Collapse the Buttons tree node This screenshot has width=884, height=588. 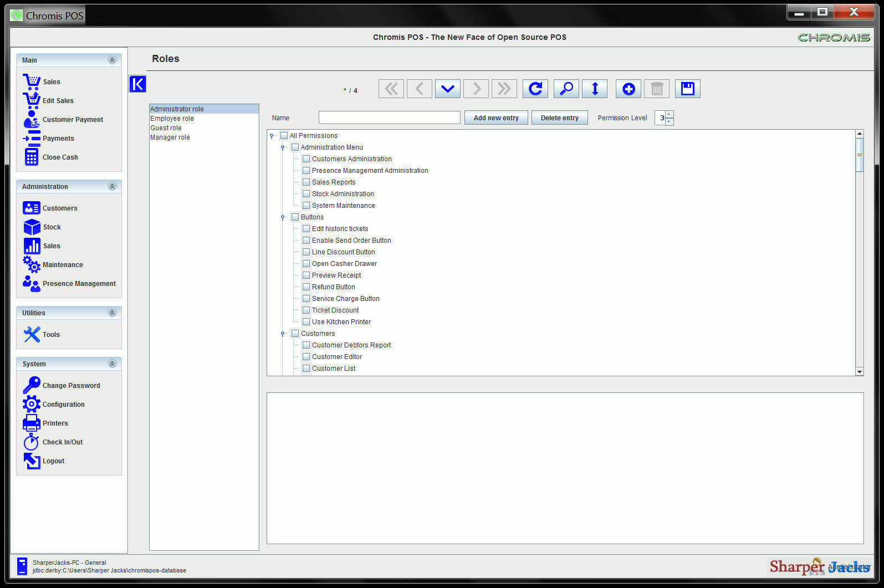coord(283,217)
